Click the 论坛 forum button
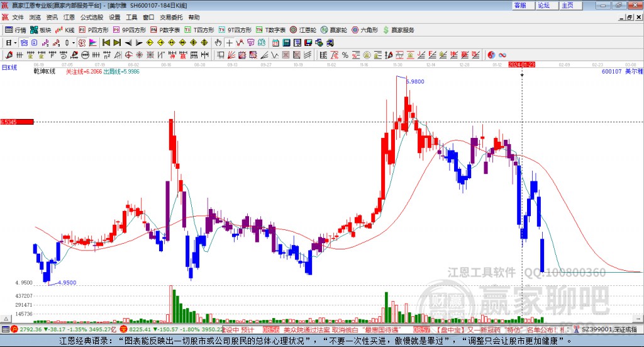The image size is (644, 347). point(547,5)
